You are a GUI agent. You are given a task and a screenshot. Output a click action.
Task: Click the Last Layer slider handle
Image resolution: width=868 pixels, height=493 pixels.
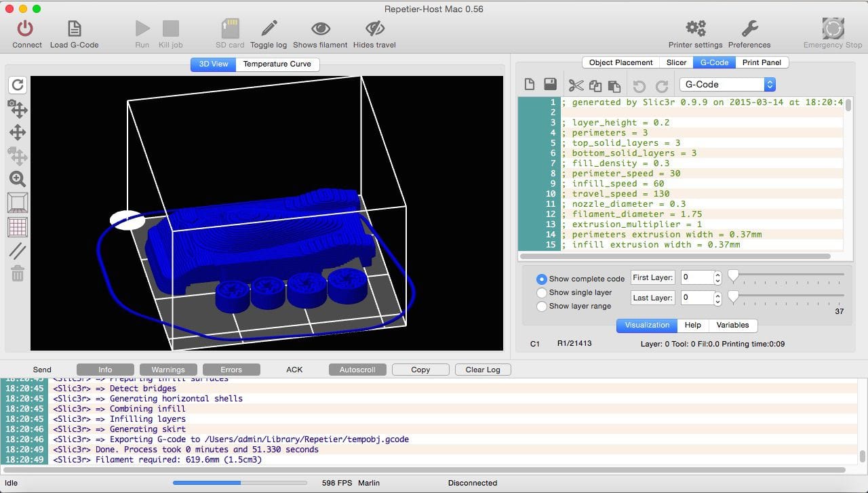point(733,297)
